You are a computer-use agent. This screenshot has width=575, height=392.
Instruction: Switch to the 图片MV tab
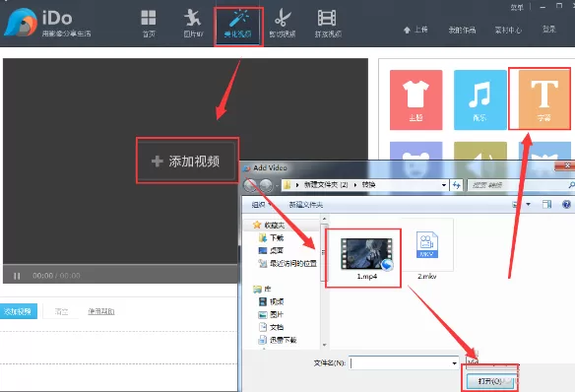pos(193,24)
